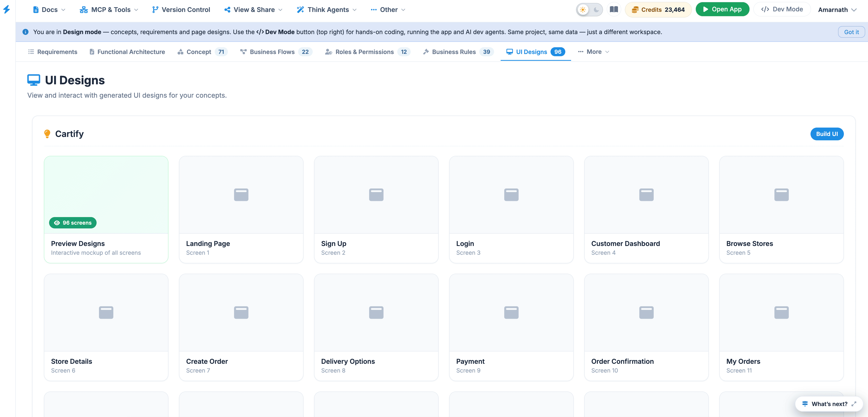Click the Credits coins icon

tap(635, 9)
